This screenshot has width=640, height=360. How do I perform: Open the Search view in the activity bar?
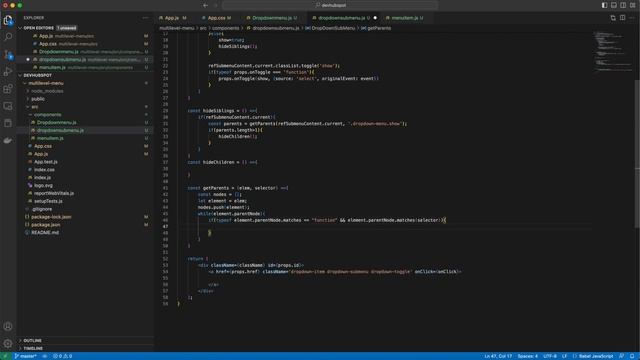pyautogui.click(x=8, y=37)
